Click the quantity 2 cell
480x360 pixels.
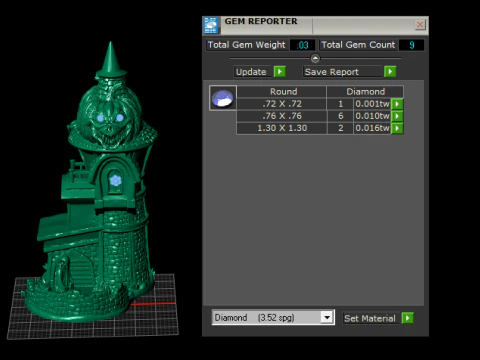341,128
